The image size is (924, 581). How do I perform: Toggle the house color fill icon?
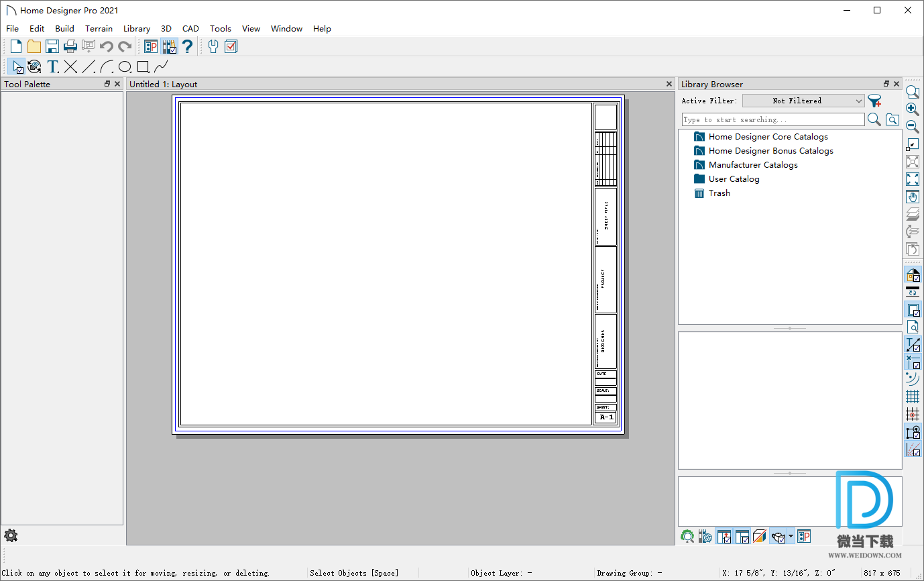[x=913, y=274]
